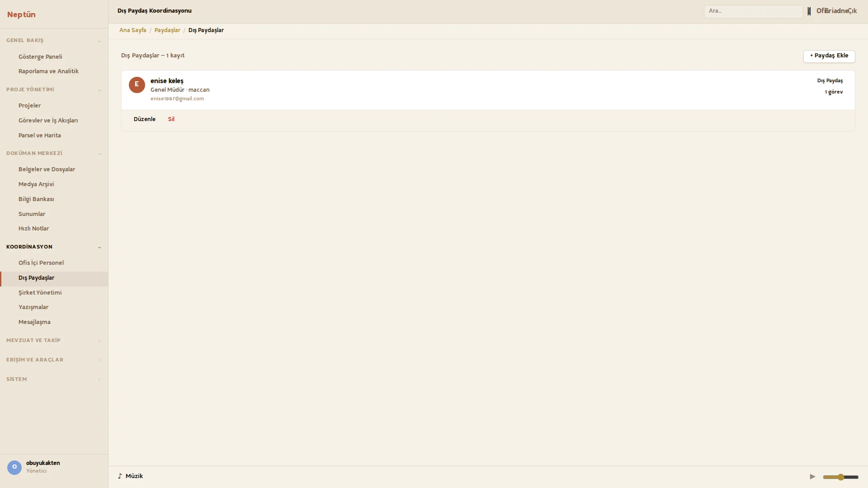This screenshot has width=868, height=488.
Task: Collapse the PROJE YÖNETİMİ section chevron
Action: coord(99,90)
